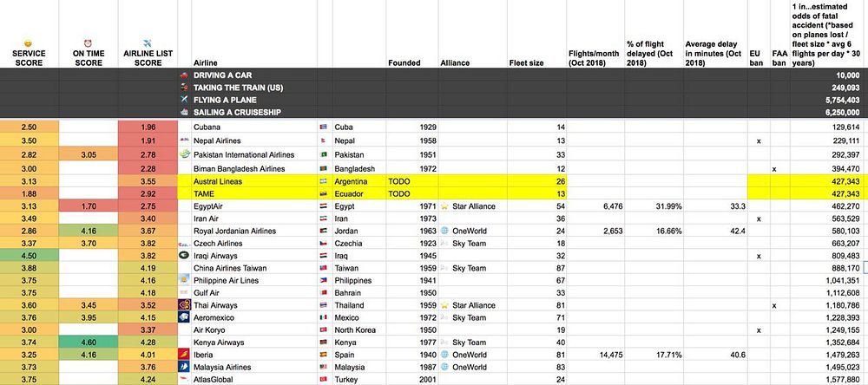Select the 'Airline' column header
Screen dimensions: 868x385
coord(206,63)
